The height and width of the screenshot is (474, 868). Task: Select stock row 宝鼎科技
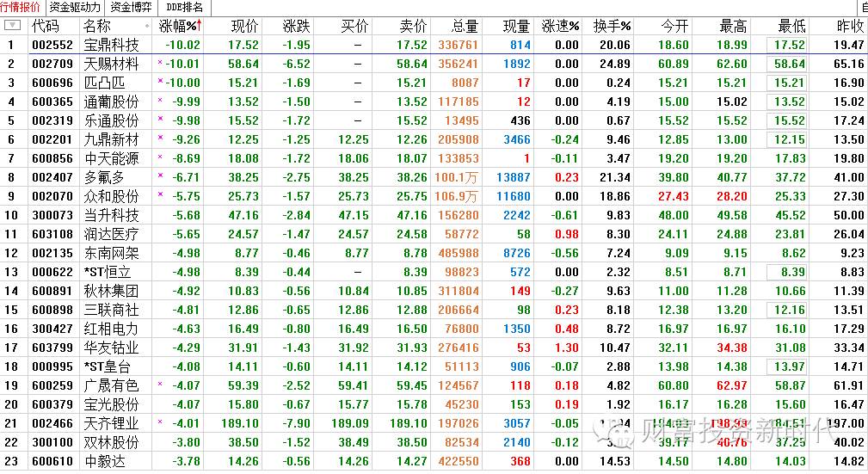tap(434, 45)
